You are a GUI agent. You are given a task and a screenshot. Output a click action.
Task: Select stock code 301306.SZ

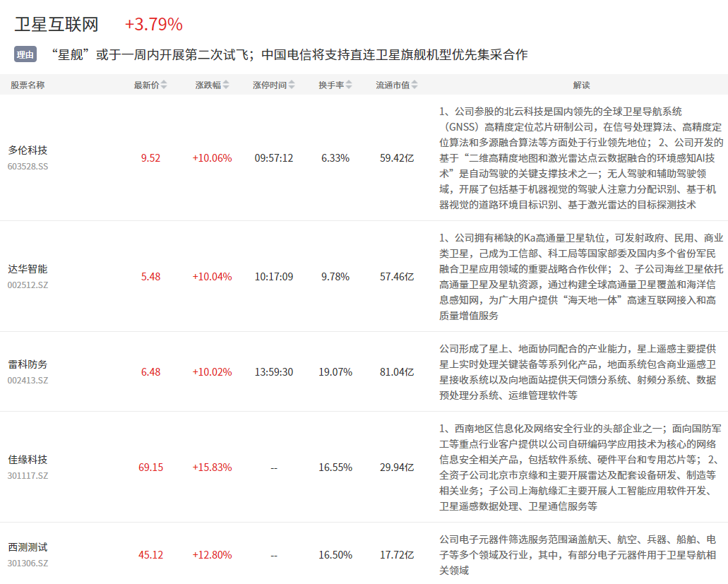(28, 563)
